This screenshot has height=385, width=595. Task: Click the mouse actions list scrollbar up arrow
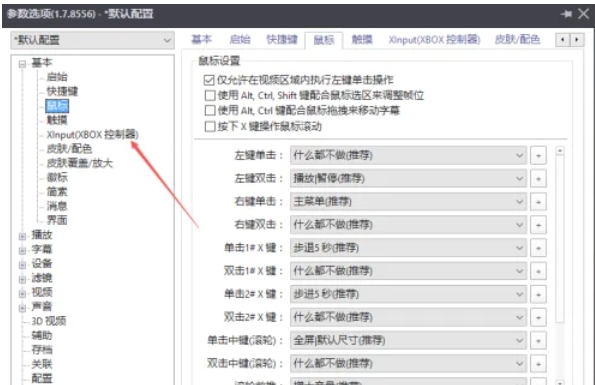tap(560, 151)
